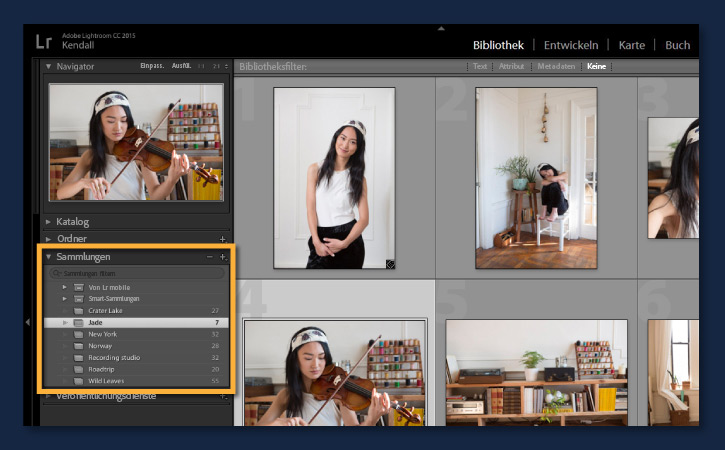Viewport: 725px width, 450px height.
Task: Expand the Jade collection arrow
Action: click(65, 322)
